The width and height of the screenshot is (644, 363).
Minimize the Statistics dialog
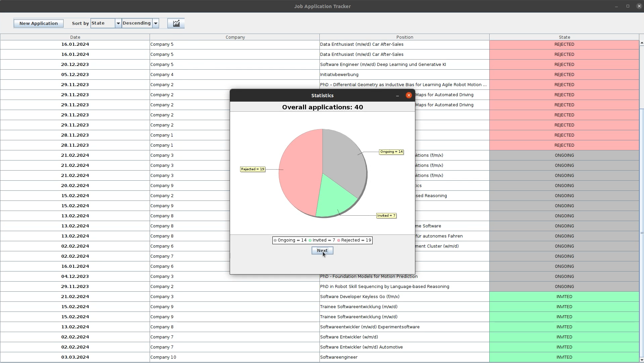[397, 96]
